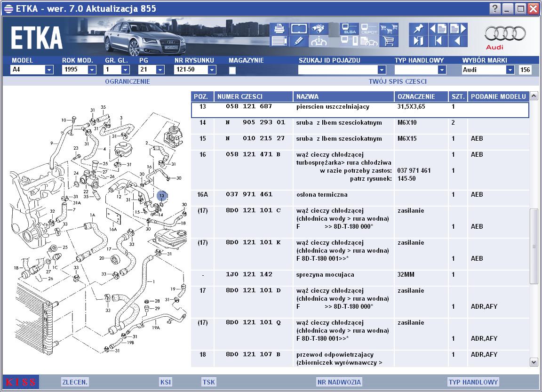This screenshot has width=542, height=392.
Task: Click the ZLECEN. status bar button
Action: tap(75, 382)
